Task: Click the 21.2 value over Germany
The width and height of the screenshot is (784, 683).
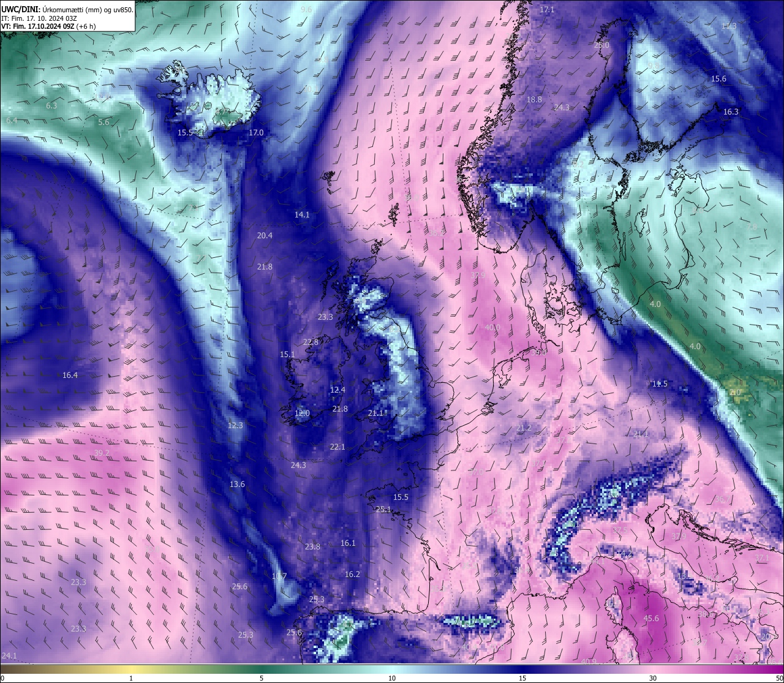Action: point(524,428)
